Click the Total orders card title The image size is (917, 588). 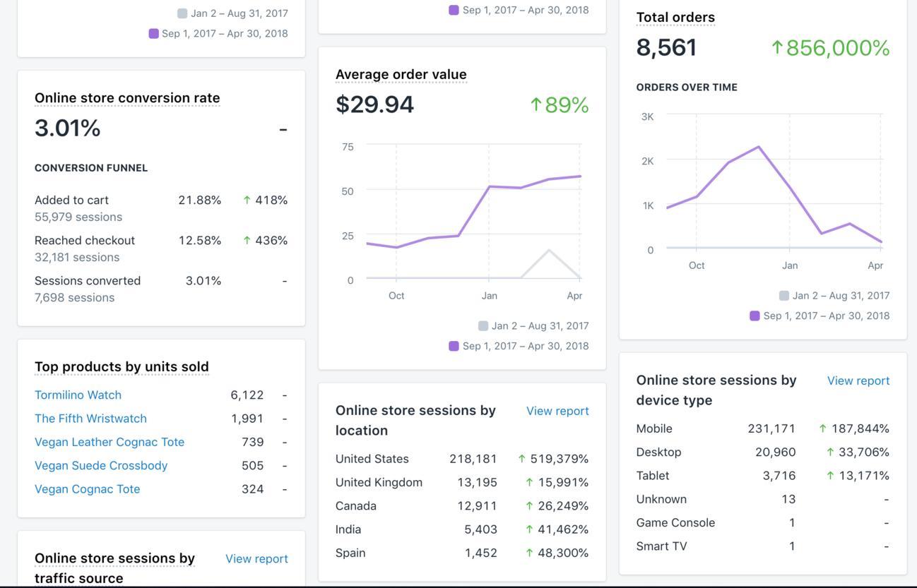click(x=675, y=18)
